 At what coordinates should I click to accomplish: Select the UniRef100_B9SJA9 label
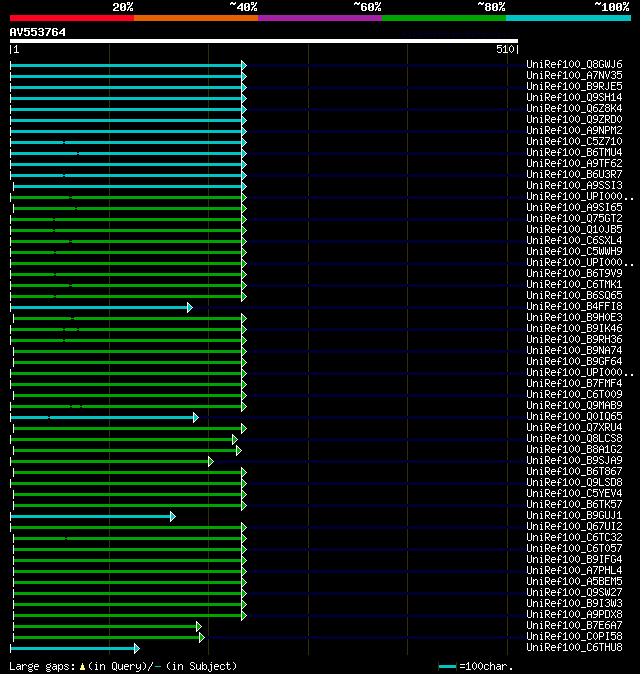(x=574, y=461)
